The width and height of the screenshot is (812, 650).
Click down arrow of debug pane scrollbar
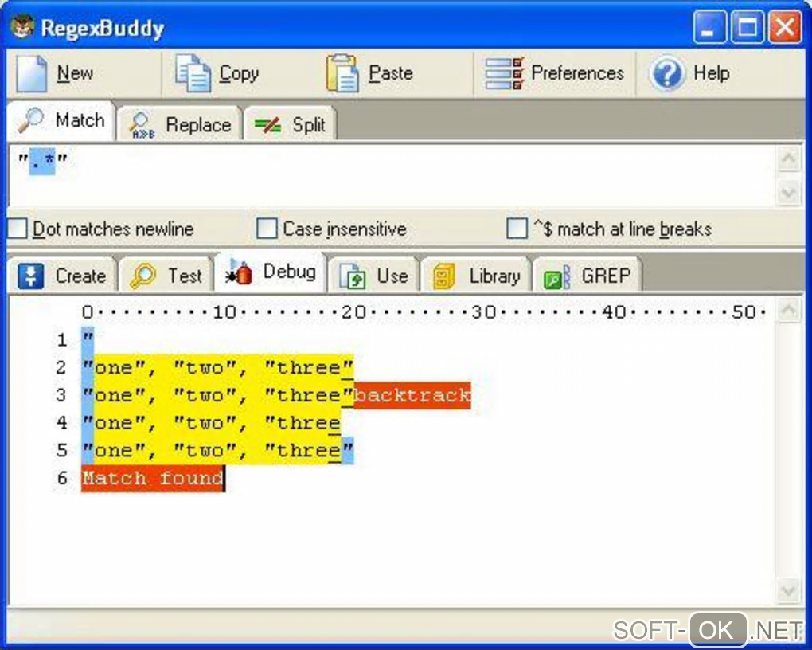click(x=789, y=590)
